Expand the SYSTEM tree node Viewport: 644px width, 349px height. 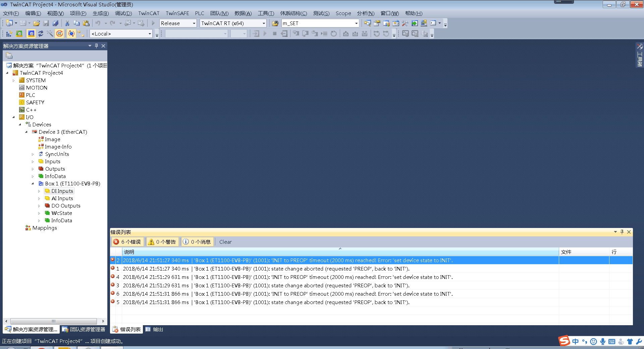coord(13,80)
